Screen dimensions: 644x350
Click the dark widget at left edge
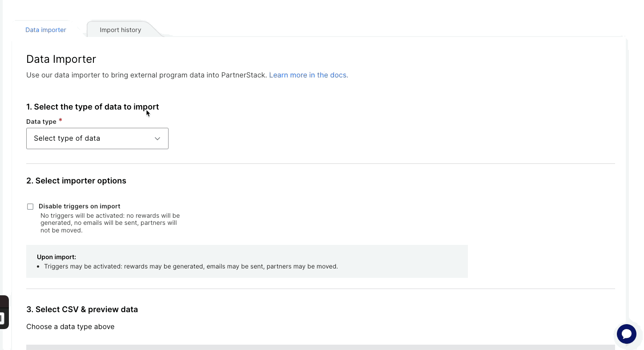(x=4, y=312)
